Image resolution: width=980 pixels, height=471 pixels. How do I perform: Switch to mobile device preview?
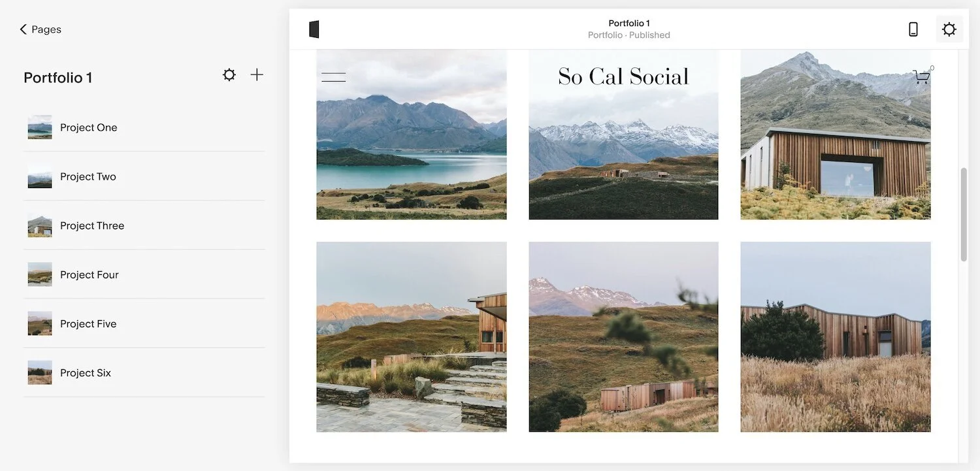[913, 29]
